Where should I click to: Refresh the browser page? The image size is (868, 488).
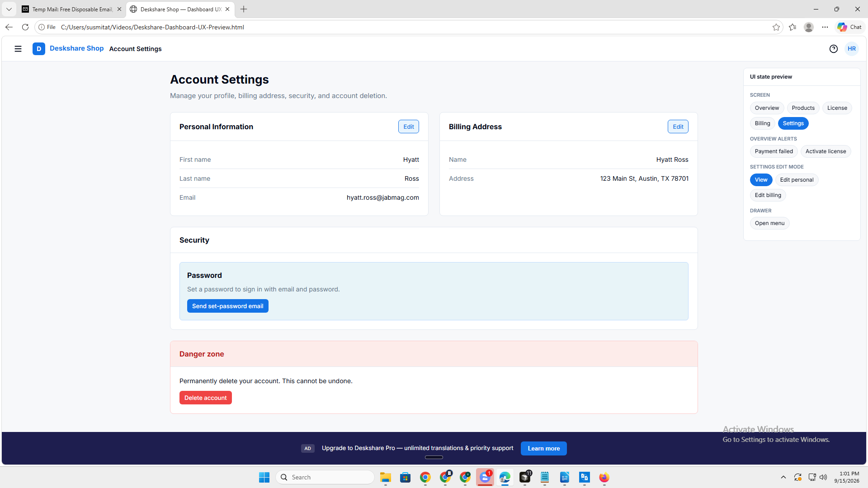click(25, 27)
